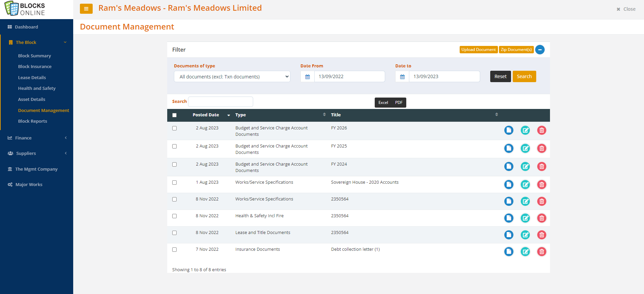Screen dimensions: 644x294
Task: Click the Zip Document(s) button
Action: tap(516, 50)
